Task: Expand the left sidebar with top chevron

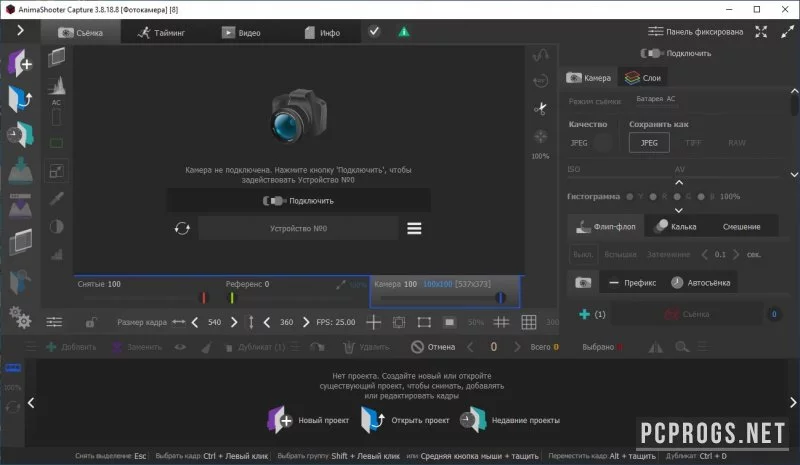Action: tap(20, 31)
